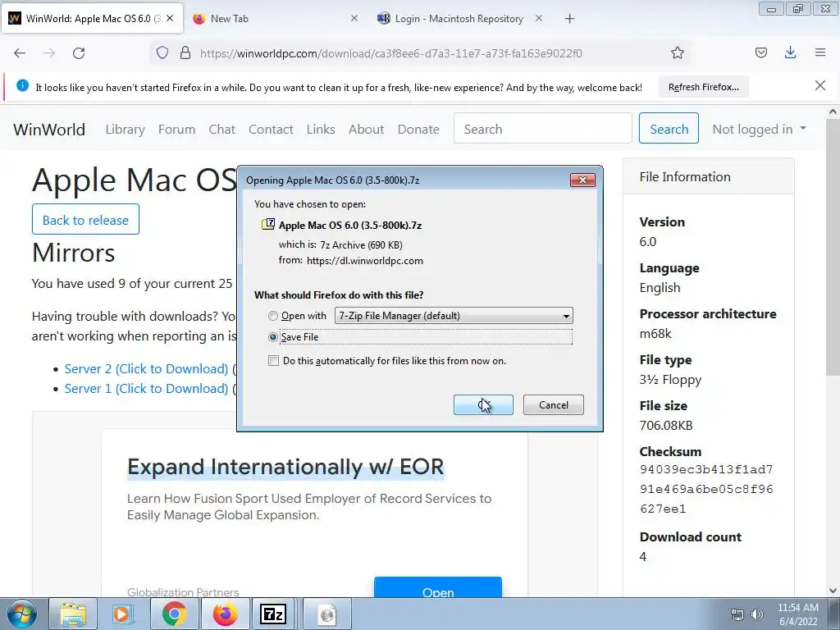This screenshot has width=840, height=630.
Task: Select the Open with radio button
Action: click(272, 316)
